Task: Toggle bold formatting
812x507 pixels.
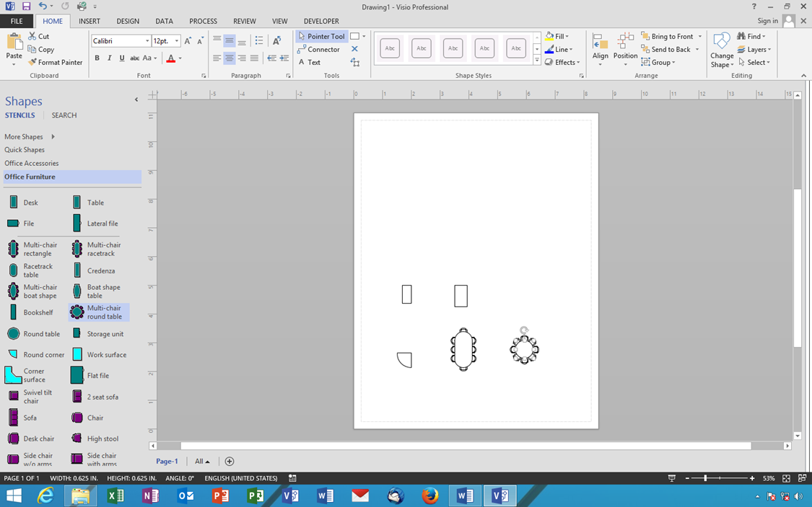Action: point(97,57)
